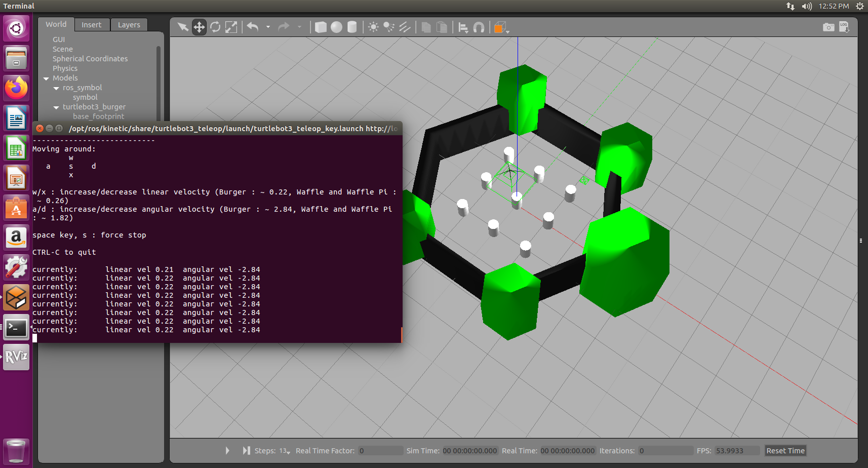Add a point light source
The width and height of the screenshot is (868, 468).
pos(373,27)
